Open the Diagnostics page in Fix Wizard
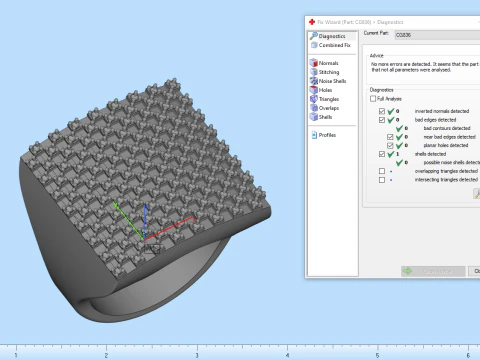Screen dimensions: 480x360 click(332, 36)
